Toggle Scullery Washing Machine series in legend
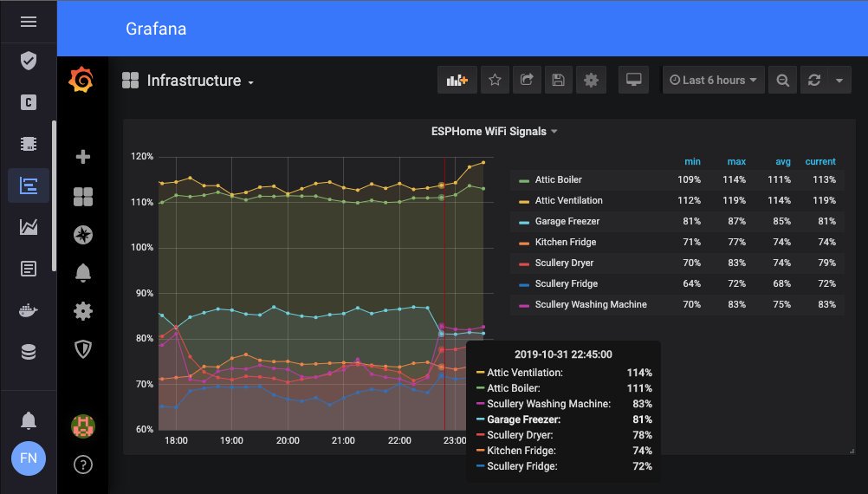Screen dimensions: 868x494 [x=591, y=304]
